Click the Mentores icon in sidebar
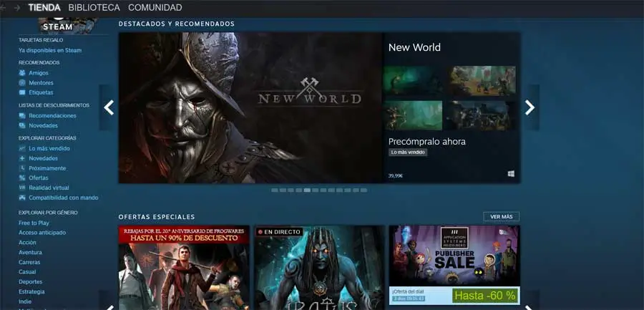The image size is (644, 310). pyautogui.click(x=22, y=82)
